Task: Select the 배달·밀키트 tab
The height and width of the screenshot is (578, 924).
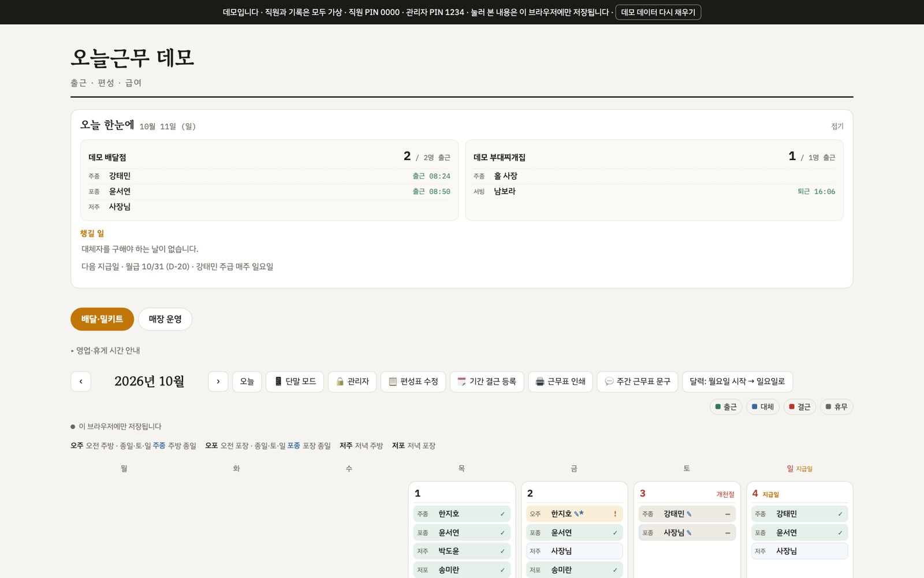Action: (102, 319)
